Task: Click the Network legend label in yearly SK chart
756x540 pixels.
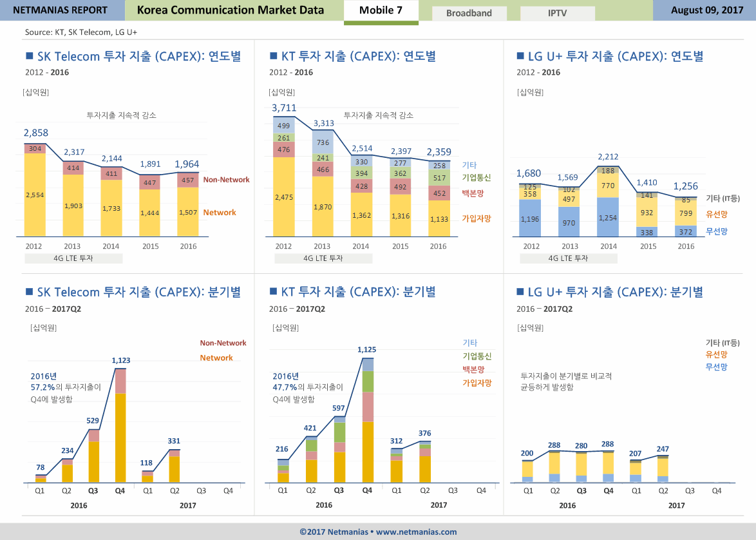Action: (220, 213)
